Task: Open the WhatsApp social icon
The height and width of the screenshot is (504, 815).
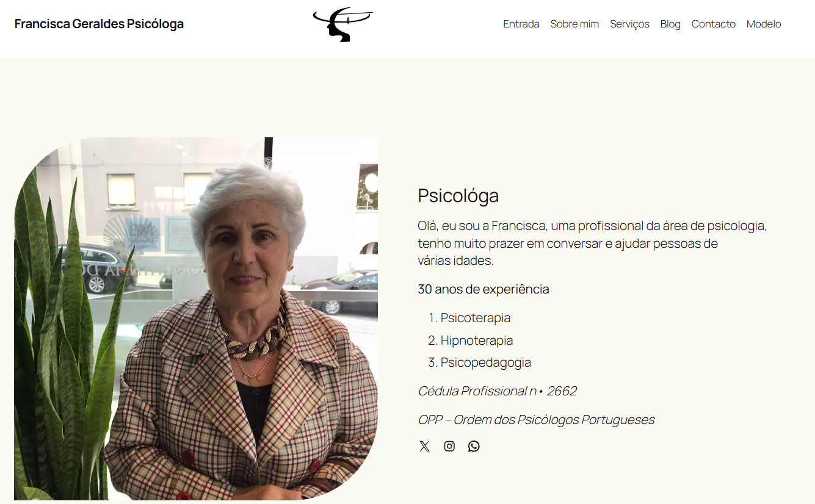Action: (474, 446)
